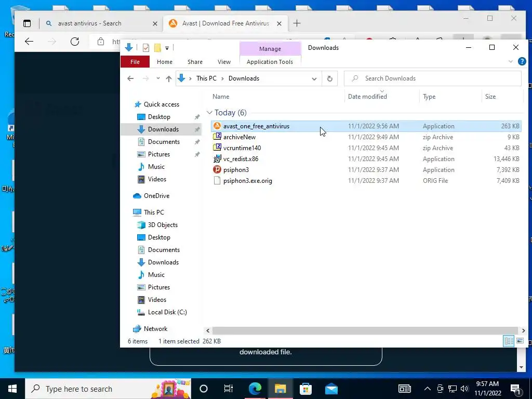
Task: Click the New folder icon in title bar
Action: pyautogui.click(x=157, y=48)
